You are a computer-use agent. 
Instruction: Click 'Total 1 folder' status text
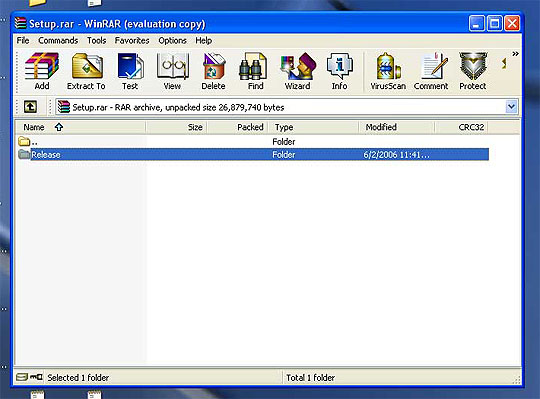pos(310,378)
